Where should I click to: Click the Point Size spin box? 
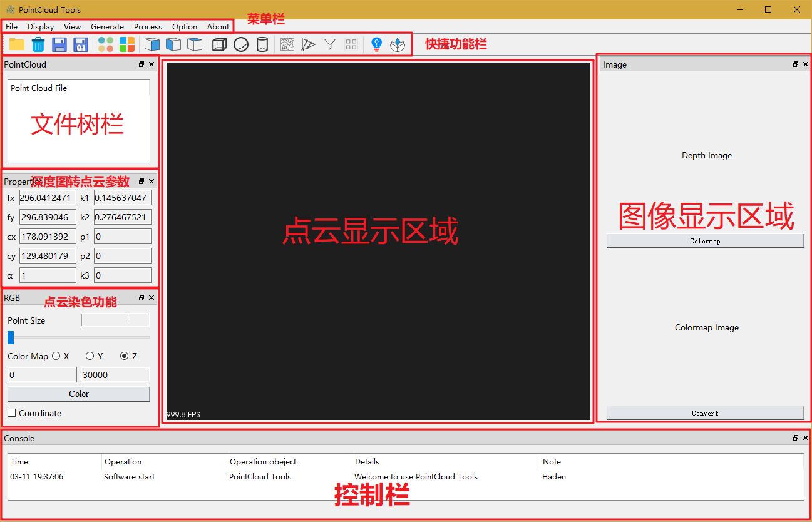[x=116, y=320]
